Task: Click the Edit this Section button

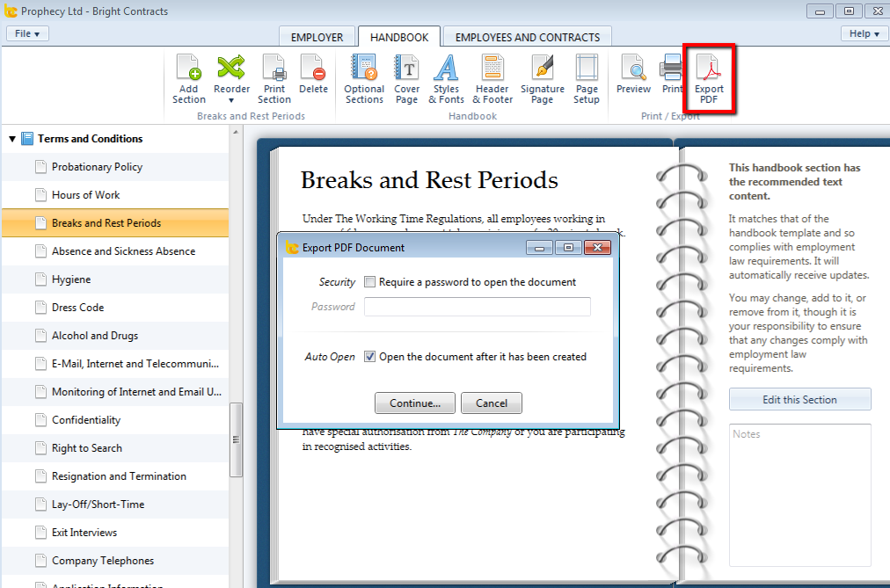Action: pos(799,400)
